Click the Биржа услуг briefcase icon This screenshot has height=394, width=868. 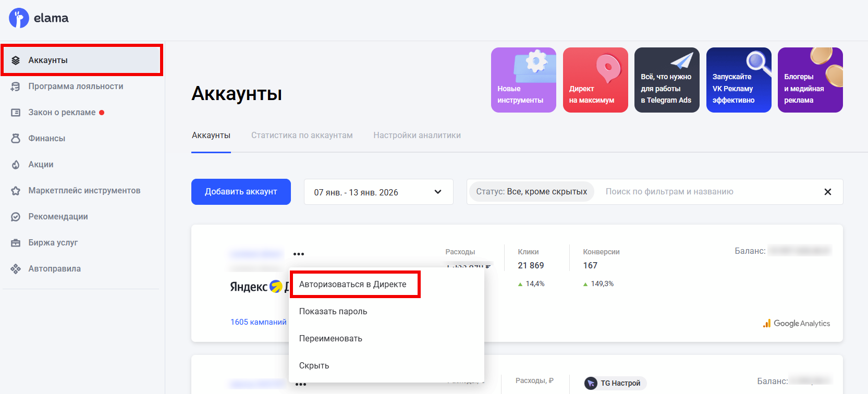16,243
